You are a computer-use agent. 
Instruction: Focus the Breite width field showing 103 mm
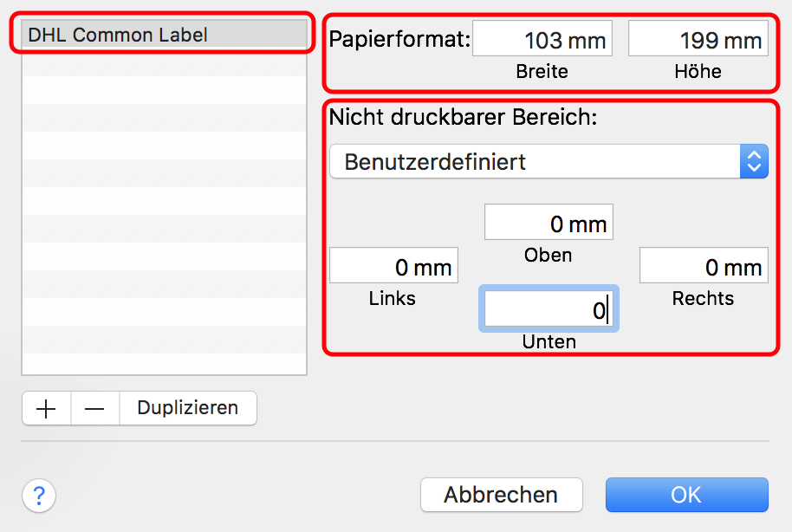[542, 38]
